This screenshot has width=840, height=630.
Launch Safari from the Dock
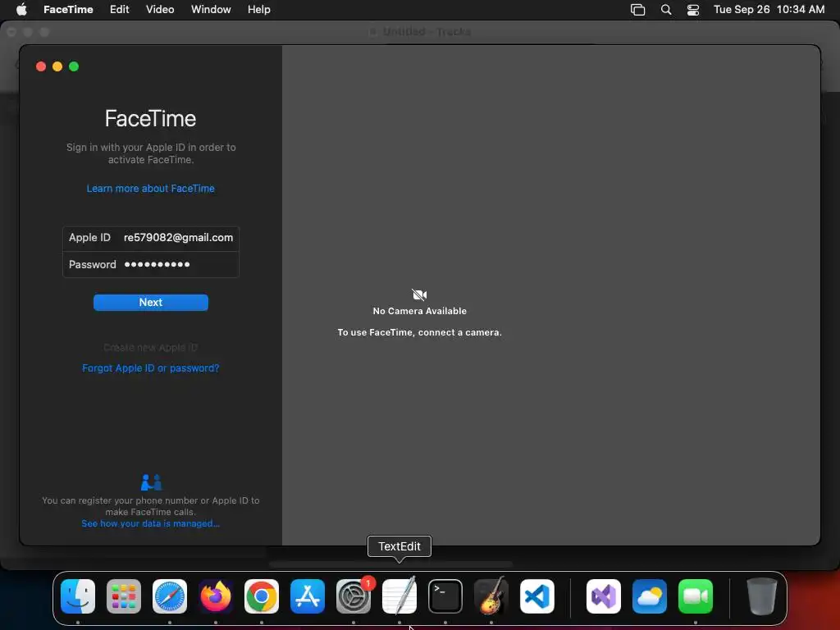(x=170, y=596)
